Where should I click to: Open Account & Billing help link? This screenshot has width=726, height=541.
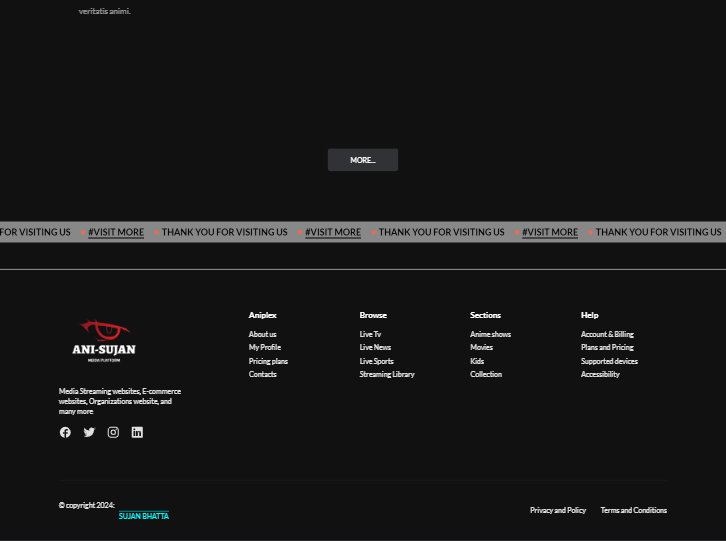pyautogui.click(x=607, y=334)
